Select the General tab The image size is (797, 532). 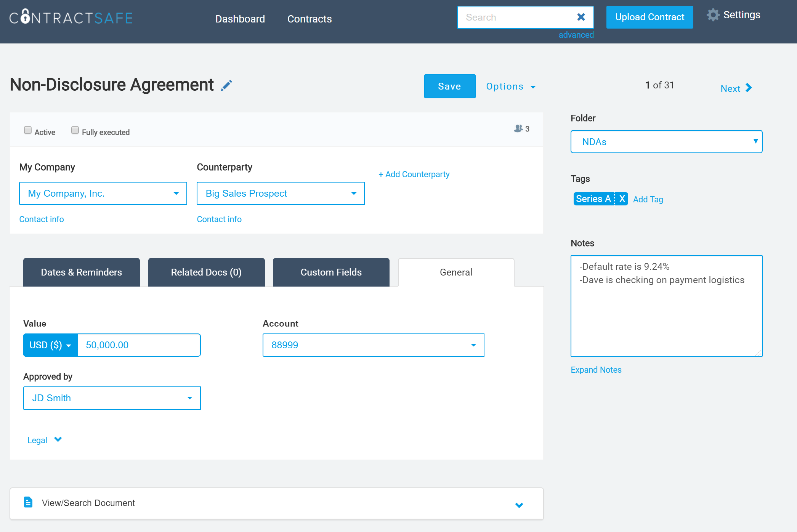pos(456,272)
